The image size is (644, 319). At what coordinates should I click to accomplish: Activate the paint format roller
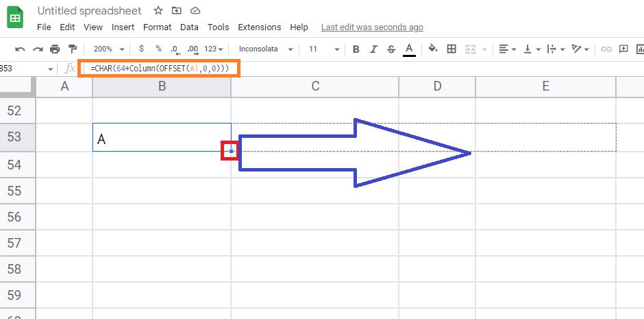point(73,49)
